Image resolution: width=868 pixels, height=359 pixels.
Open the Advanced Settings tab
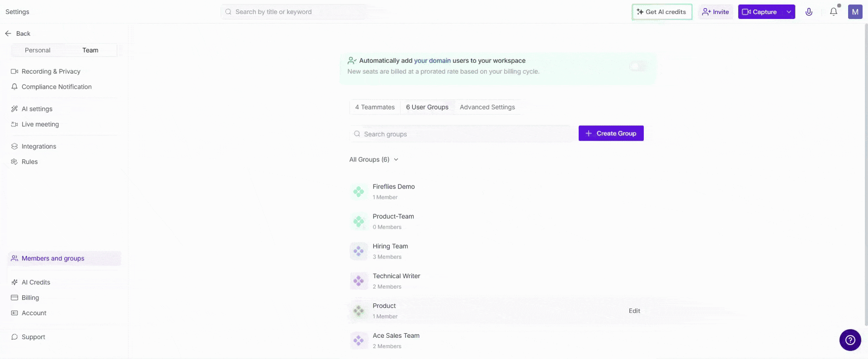click(x=487, y=107)
